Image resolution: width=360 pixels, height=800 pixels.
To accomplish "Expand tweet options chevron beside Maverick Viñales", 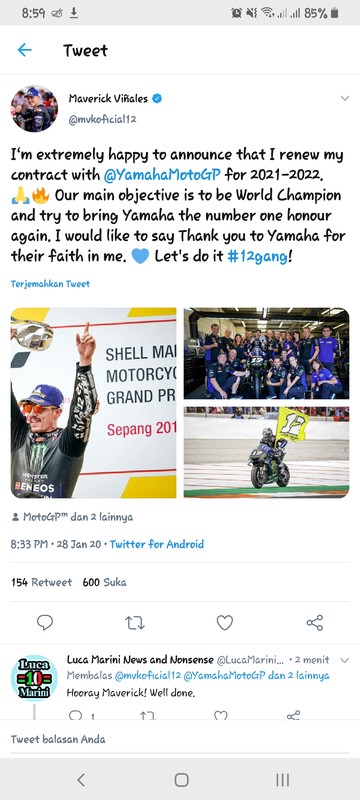I will click(345, 98).
